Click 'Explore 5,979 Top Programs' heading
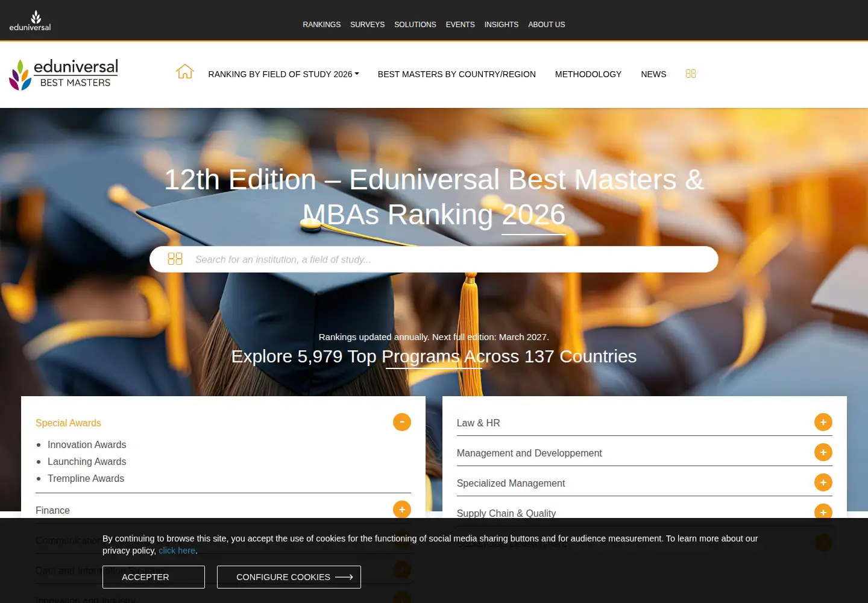 (434, 356)
